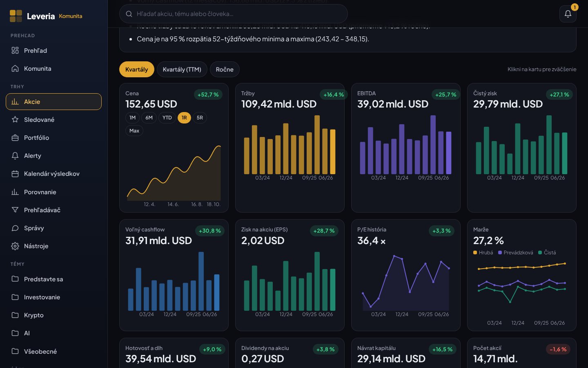Viewport: 588px width, 368px height.
Task: Enlarge the Zisk na akciu (EPS) card
Action: (x=290, y=275)
